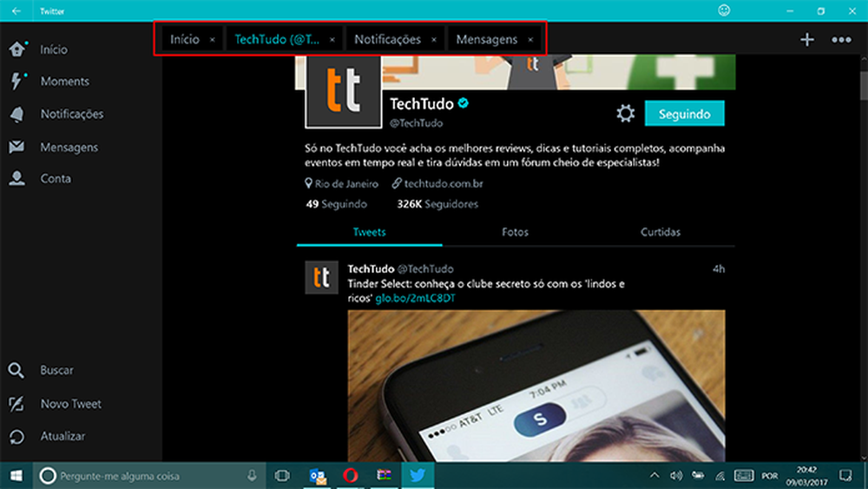
Task: Switch to the Notificações tab
Action: 387,39
